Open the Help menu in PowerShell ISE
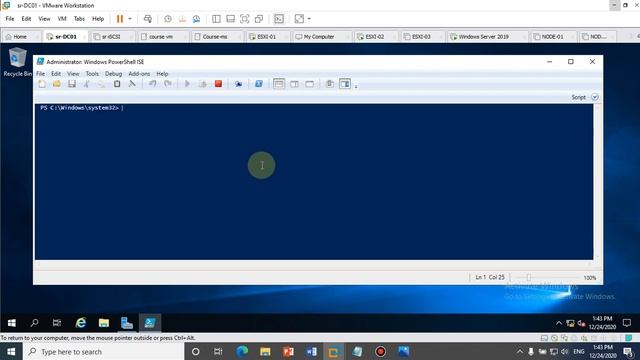 coord(162,74)
